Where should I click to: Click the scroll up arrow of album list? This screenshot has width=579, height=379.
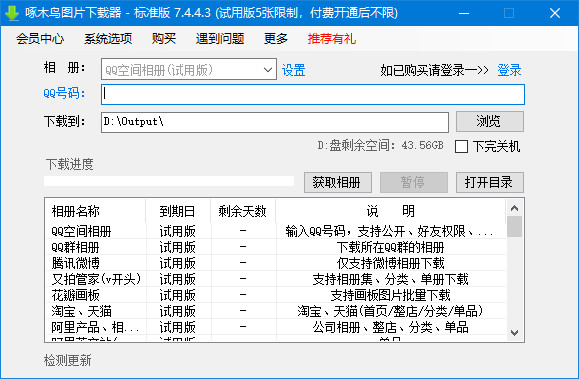point(514,208)
